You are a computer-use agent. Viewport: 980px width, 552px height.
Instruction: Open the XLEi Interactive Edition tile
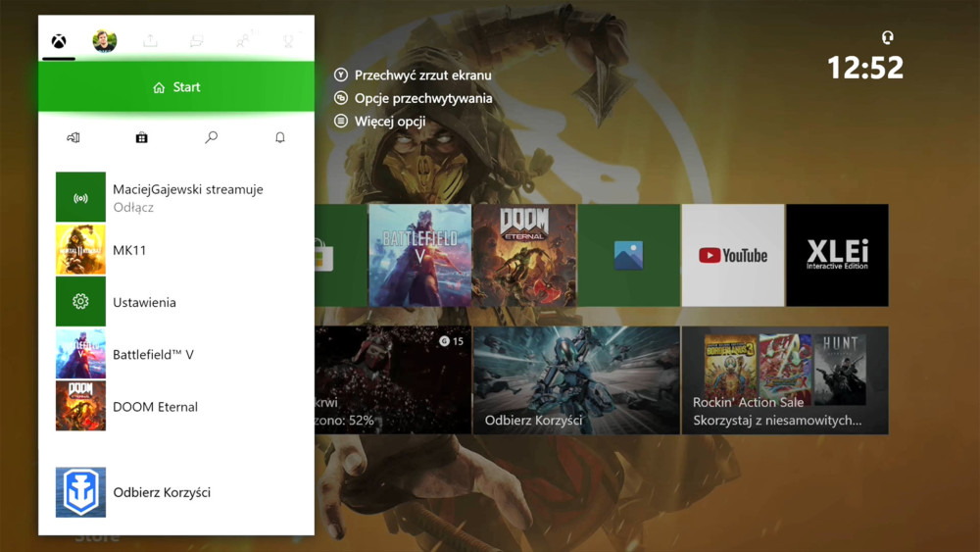[838, 255]
